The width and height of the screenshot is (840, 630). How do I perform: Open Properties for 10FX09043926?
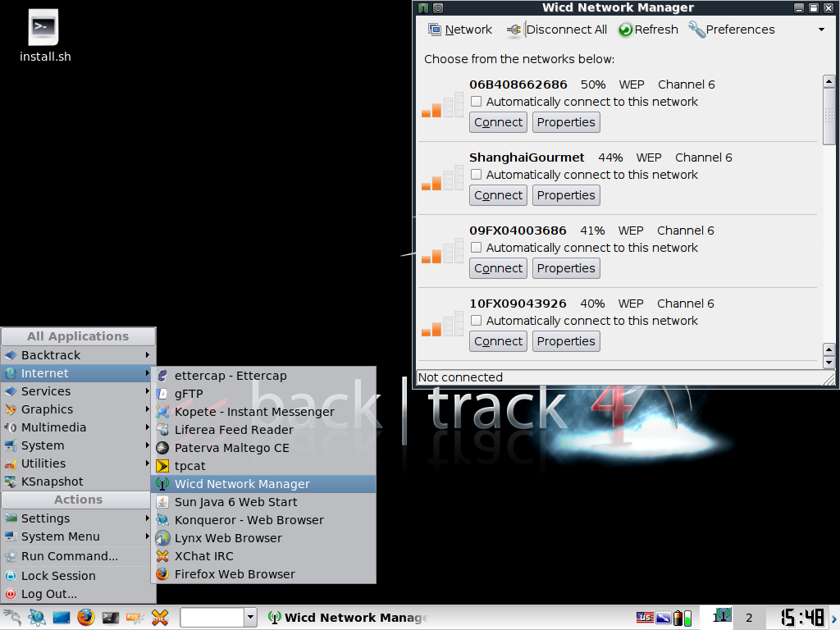click(x=566, y=340)
